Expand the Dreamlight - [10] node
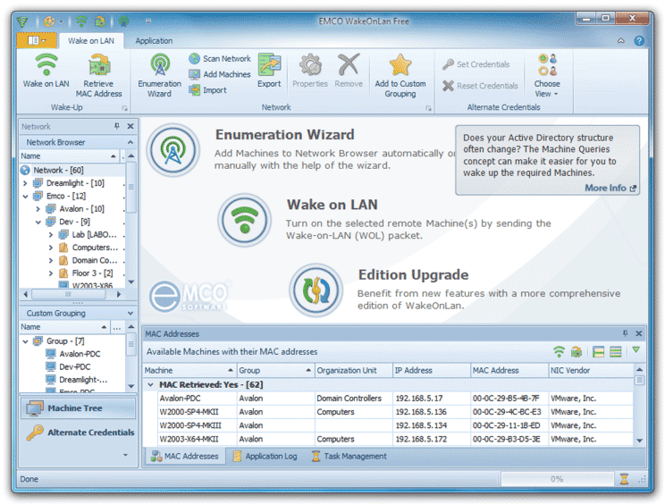 point(25,183)
